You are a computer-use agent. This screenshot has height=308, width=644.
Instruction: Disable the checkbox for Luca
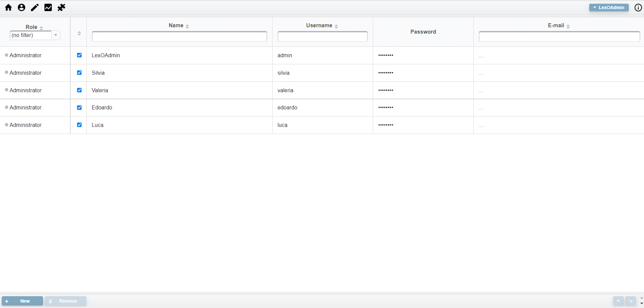coord(79,125)
